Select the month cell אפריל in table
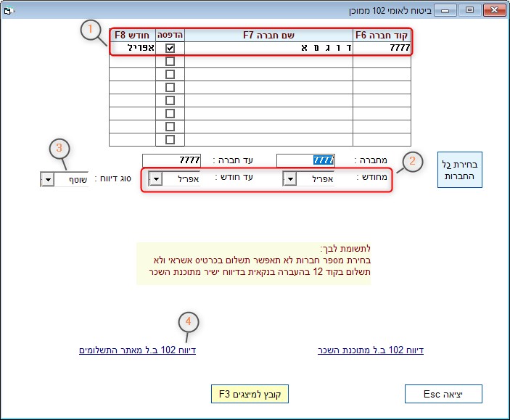 click(132, 48)
